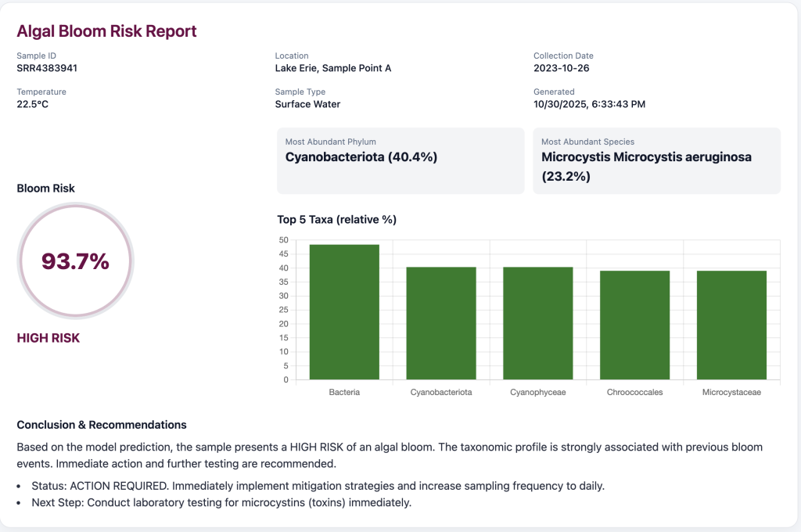This screenshot has width=801, height=532.
Task: Click the Next Step microcystins testing bullet
Action: pos(221,502)
